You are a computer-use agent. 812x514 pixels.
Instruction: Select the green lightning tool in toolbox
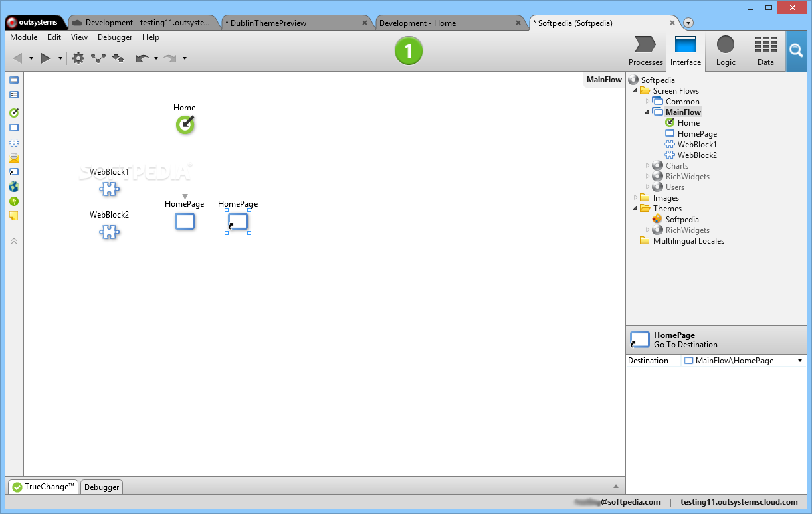[14, 201]
